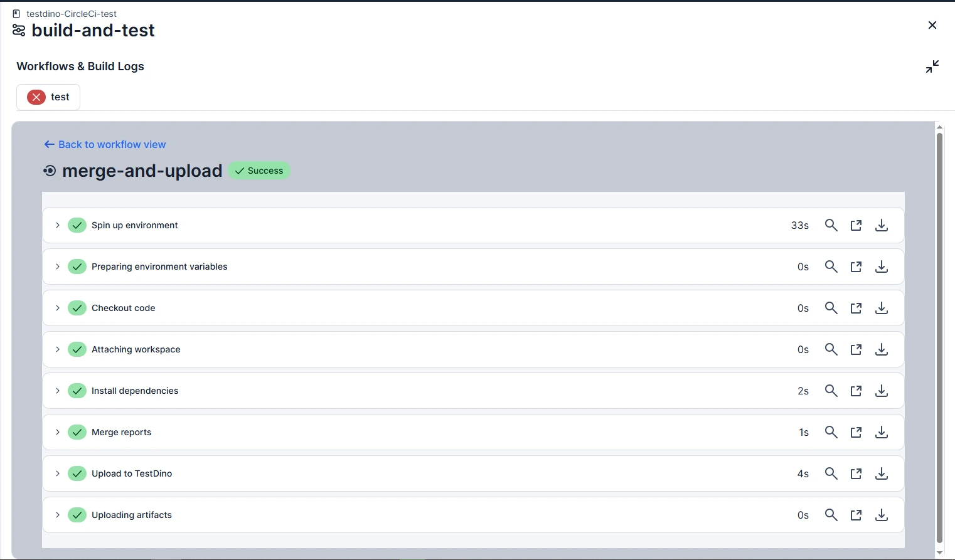Screen dimensions: 955x560
Task: Download the Checkout code step log
Action: [x=881, y=308]
